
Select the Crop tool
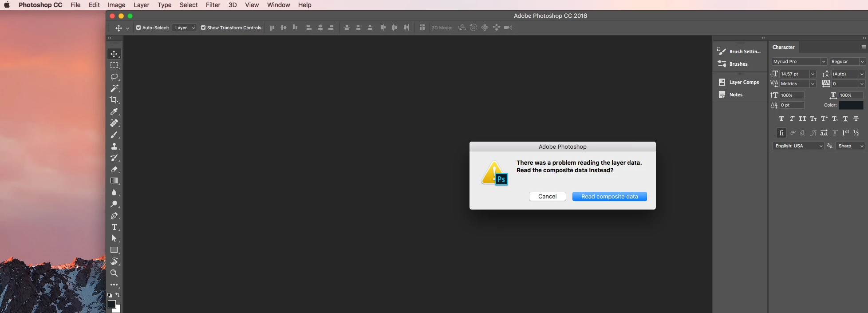[114, 100]
